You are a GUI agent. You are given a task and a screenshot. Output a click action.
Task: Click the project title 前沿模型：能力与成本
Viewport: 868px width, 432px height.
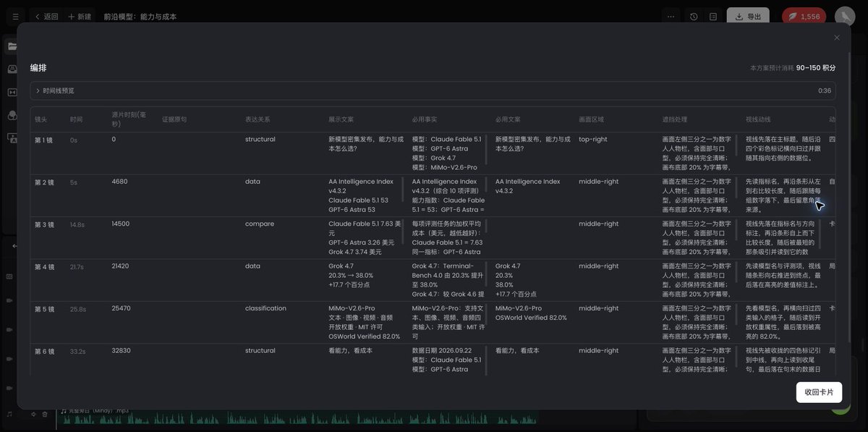(x=140, y=17)
